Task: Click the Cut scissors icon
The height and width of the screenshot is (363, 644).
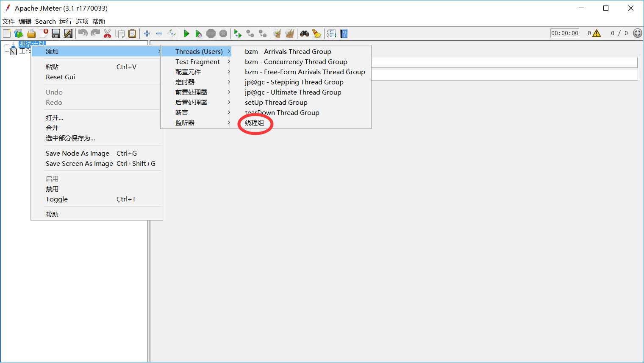Action: click(108, 34)
